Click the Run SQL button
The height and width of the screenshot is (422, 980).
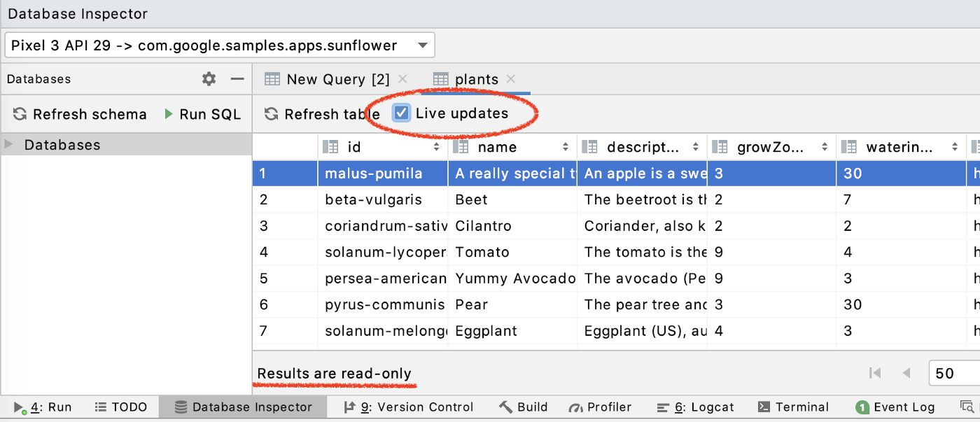tap(202, 114)
